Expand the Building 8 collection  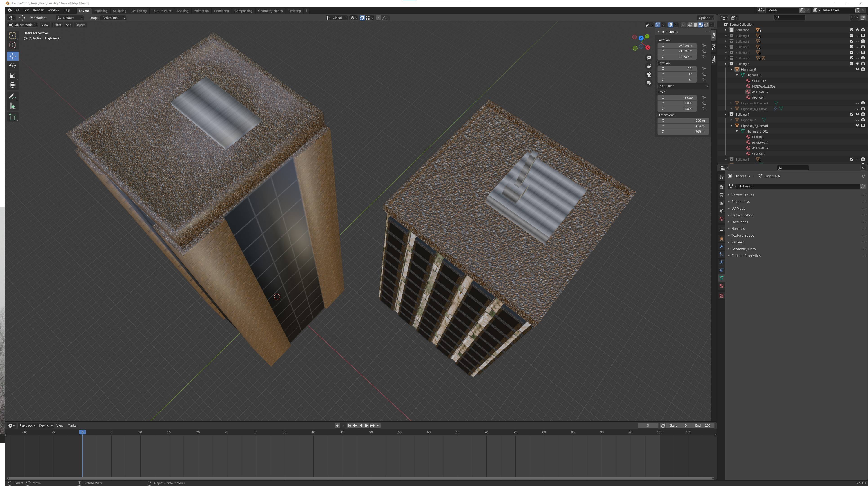(x=725, y=160)
